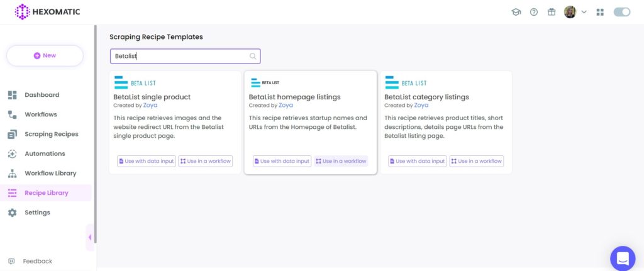Use BetaList single product with data input
The height and width of the screenshot is (271, 644).
coord(147,161)
